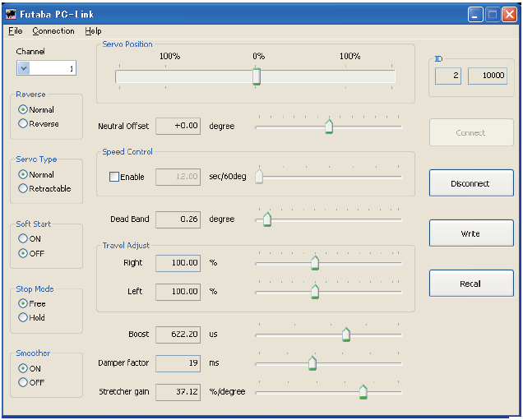Open the Help menu

point(93,31)
